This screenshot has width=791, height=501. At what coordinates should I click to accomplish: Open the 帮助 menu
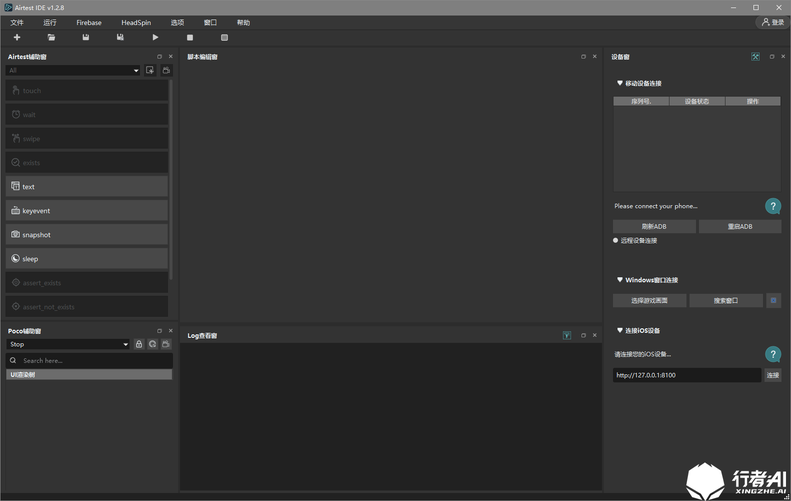(x=243, y=23)
